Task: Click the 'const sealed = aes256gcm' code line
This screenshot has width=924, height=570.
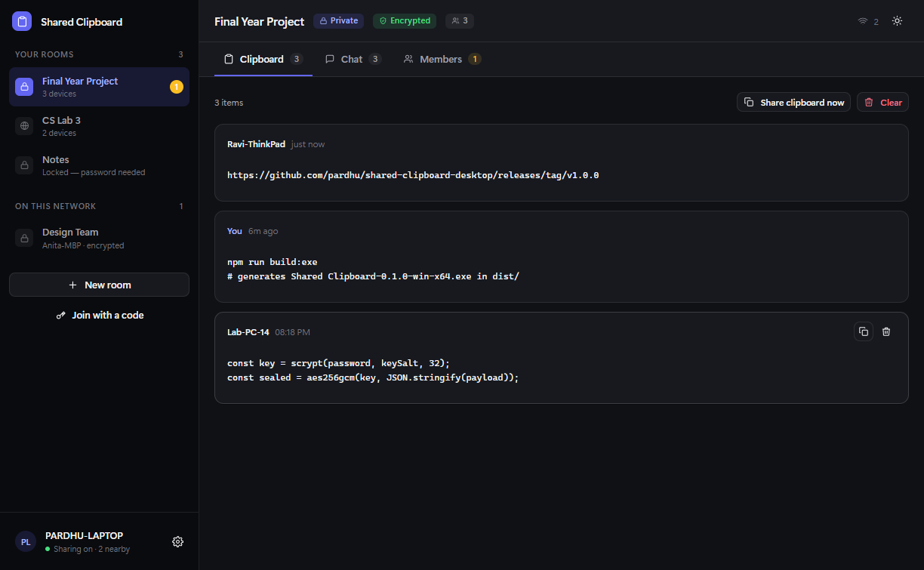Action: [x=373, y=377]
